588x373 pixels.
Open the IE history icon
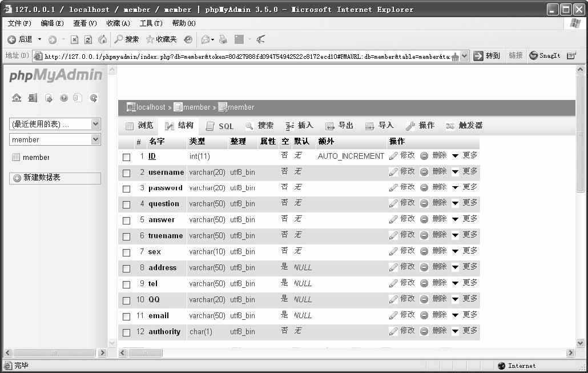point(188,39)
